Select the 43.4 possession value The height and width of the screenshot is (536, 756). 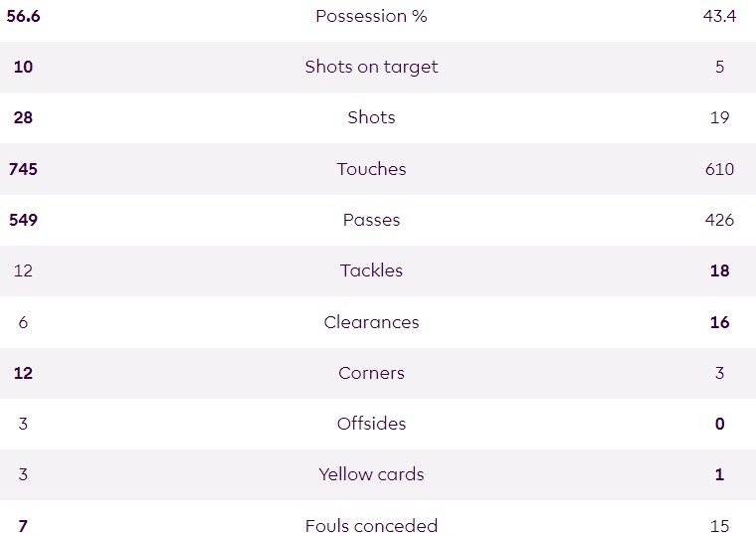click(x=719, y=16)
